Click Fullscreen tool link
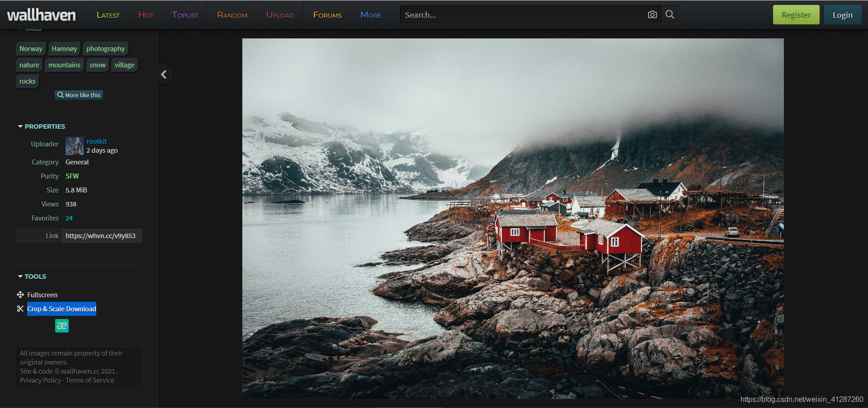Image resolution: width=868 pixels, height=408 pixels. pyautogui.click(x=42, y=295)
